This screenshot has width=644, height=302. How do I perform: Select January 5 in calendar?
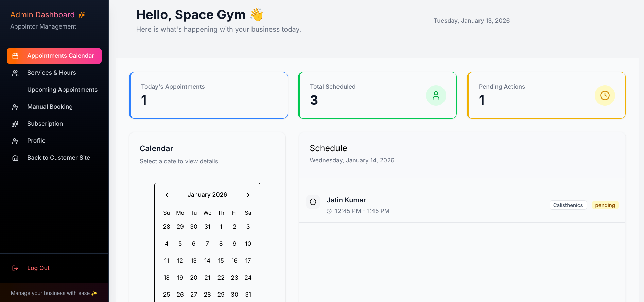click(x=180, y=244)
